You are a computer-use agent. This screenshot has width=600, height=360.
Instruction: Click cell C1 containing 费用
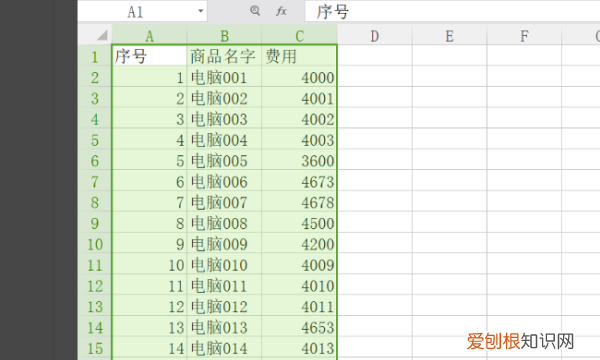point(299,56)
